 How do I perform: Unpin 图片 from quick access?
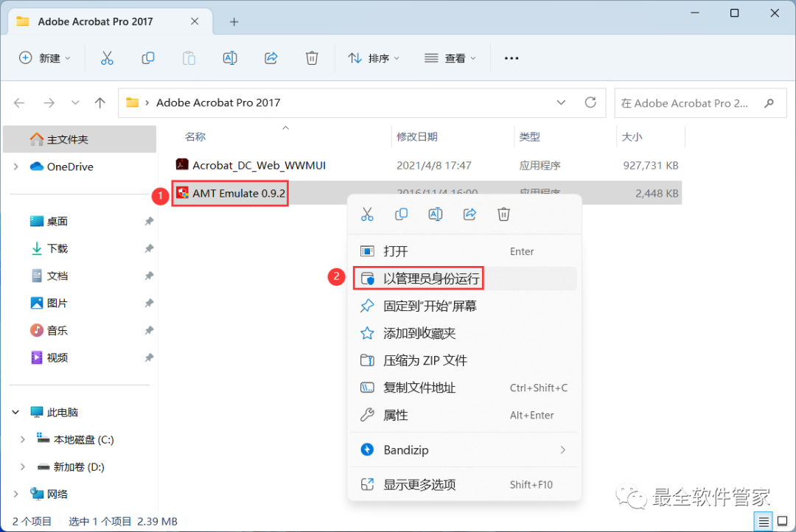pyautogui.click(x=149, y=303)
